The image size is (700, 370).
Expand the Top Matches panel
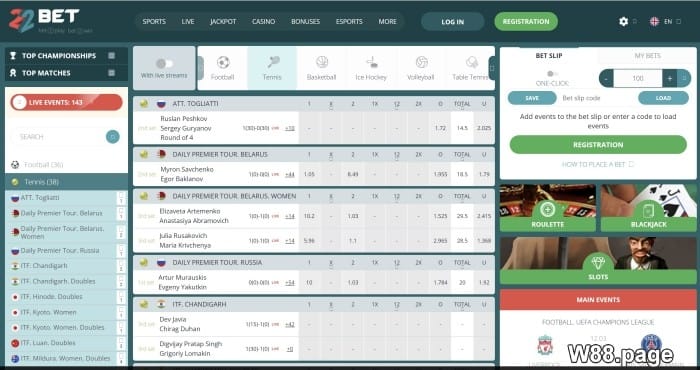(112, 73)
